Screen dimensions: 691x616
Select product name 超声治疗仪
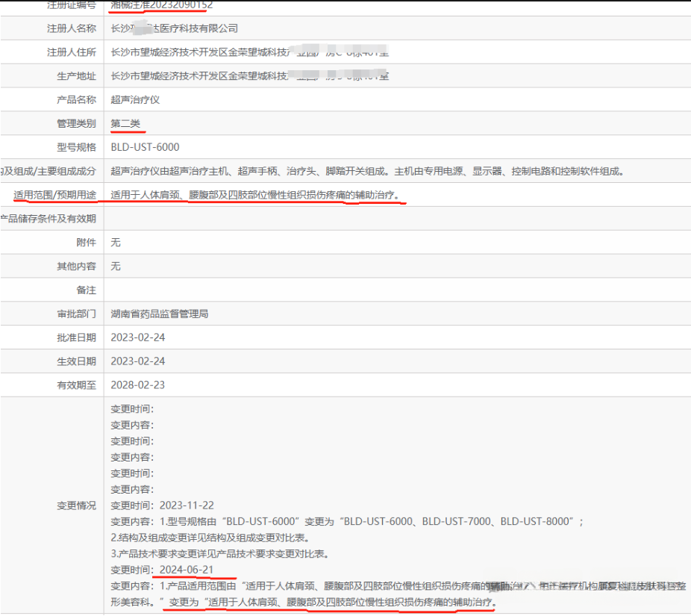pos(136,100)
